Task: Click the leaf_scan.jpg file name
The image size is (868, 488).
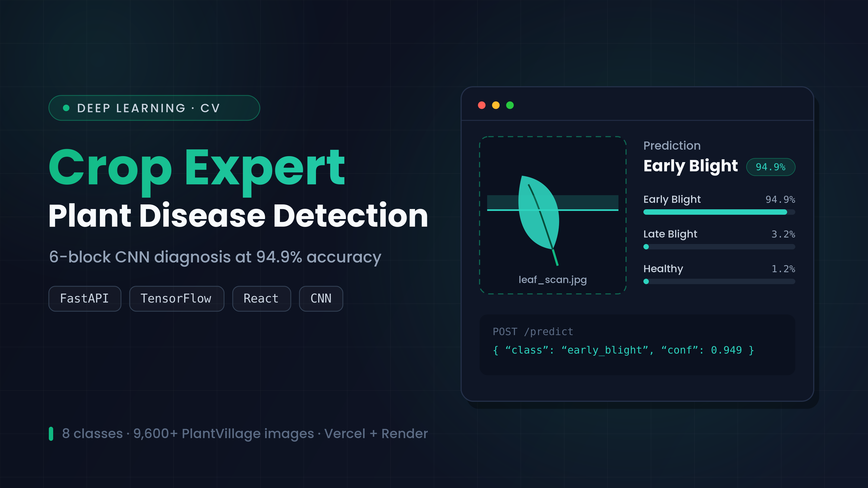Action: click(x=553, y=280)
